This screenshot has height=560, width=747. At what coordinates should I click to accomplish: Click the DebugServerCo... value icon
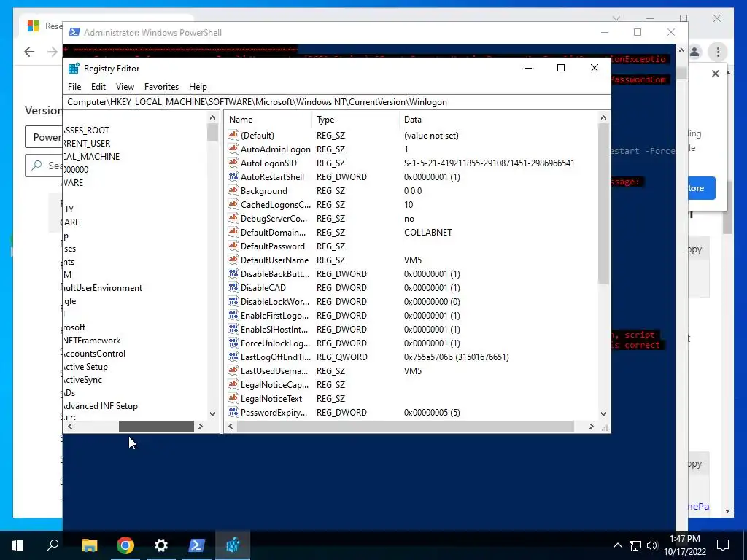[x=233, y=218]
